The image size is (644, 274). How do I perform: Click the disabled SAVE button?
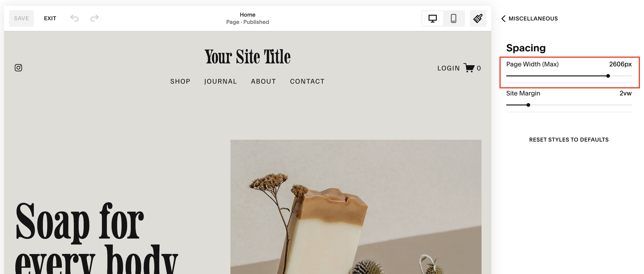click(21, 18)
